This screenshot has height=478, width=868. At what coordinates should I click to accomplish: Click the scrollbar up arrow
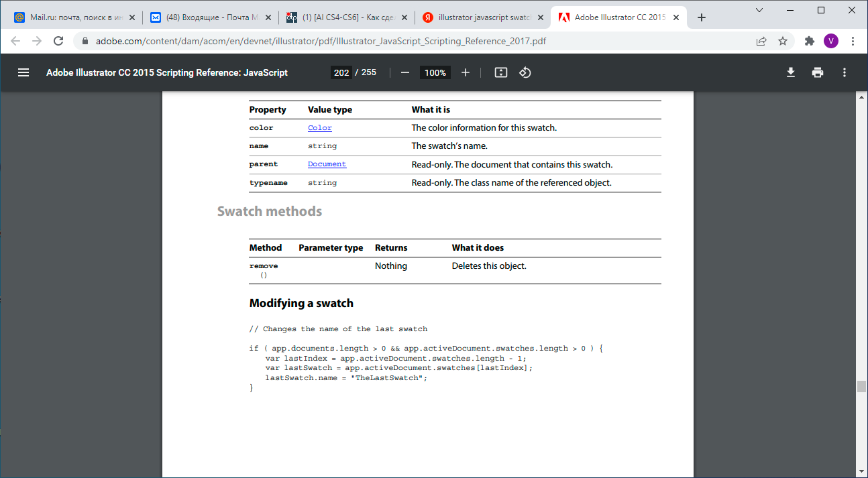click(862, 97)
